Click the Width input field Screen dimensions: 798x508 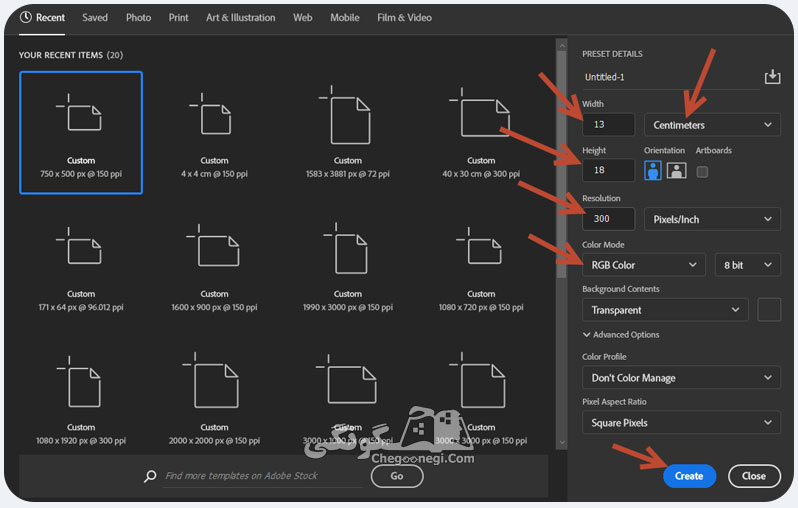coord(609,125)
